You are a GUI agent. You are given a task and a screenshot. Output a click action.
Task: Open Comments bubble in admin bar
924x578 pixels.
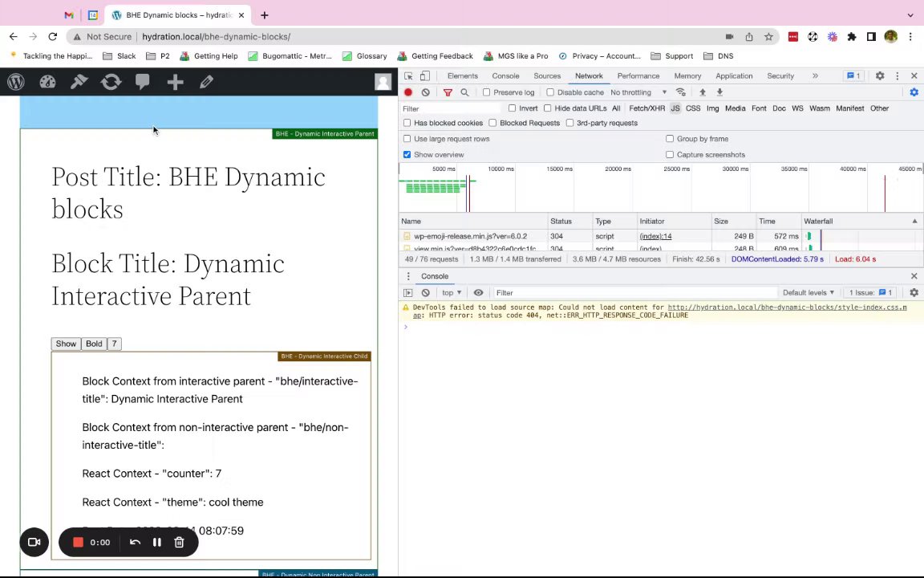[143, 82]
